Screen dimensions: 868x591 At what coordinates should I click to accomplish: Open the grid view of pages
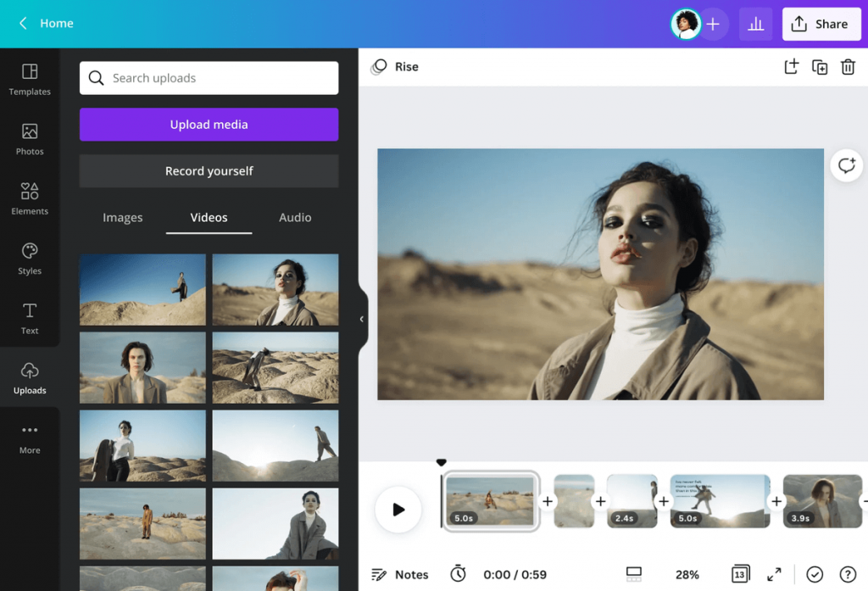pyautogui.click(x=740, y=574)
